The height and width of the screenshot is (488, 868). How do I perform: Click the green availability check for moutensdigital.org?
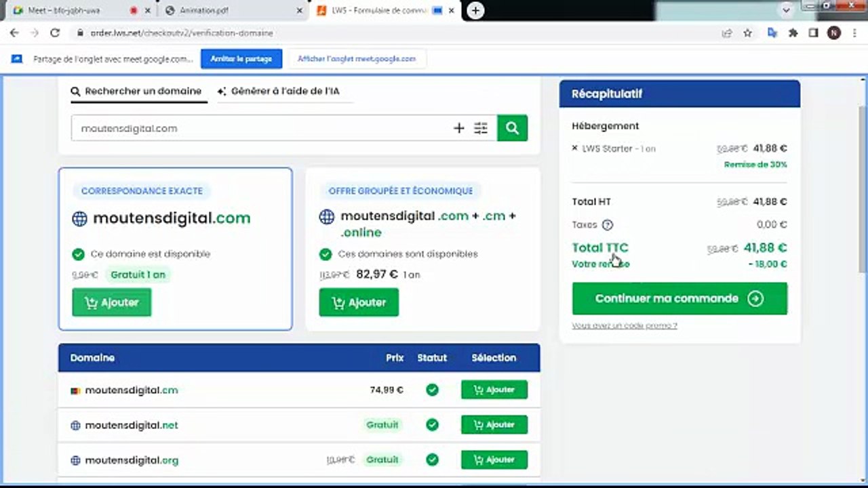pos(432,460)
